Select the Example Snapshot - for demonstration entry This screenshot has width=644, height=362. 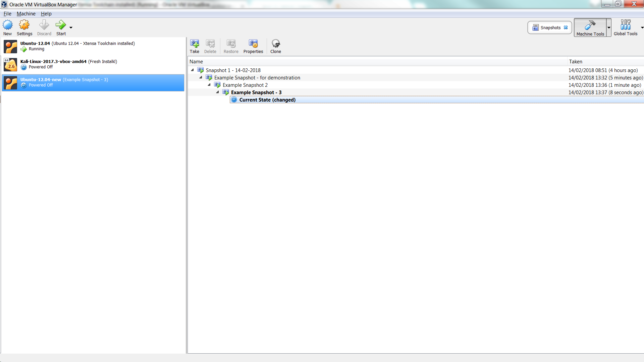click(257, 77)
